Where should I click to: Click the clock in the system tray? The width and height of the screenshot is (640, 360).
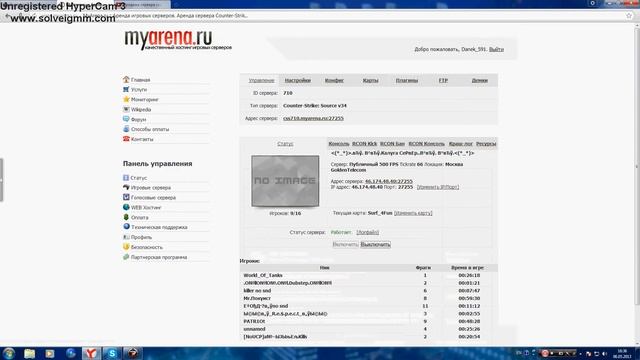(622, 353)
